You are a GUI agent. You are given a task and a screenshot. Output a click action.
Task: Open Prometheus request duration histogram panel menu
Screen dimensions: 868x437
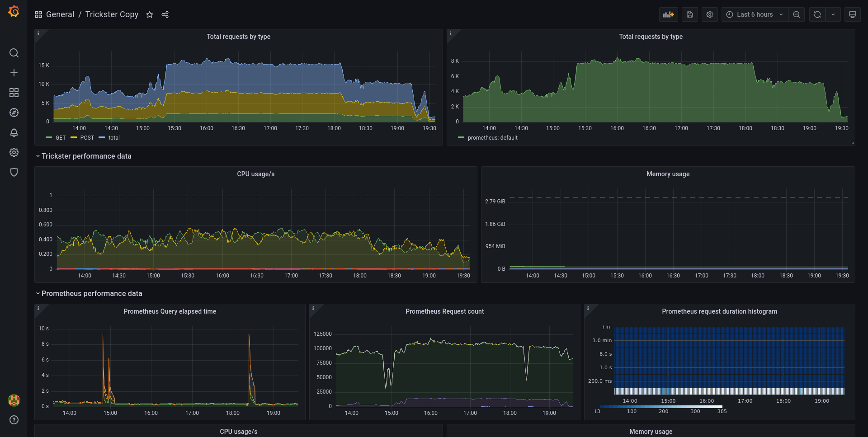pos(720,311)
